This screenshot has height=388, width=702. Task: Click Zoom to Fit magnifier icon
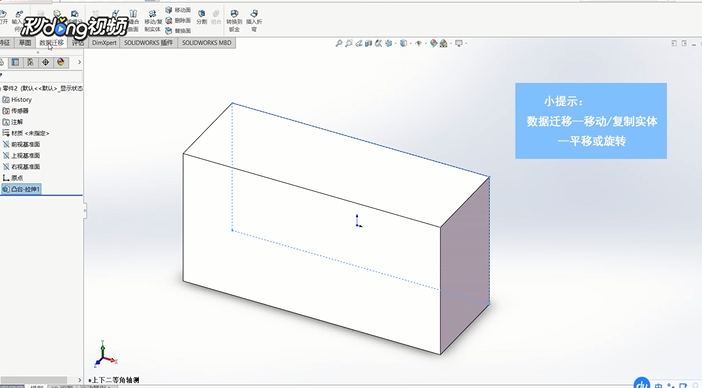(339, 43)
